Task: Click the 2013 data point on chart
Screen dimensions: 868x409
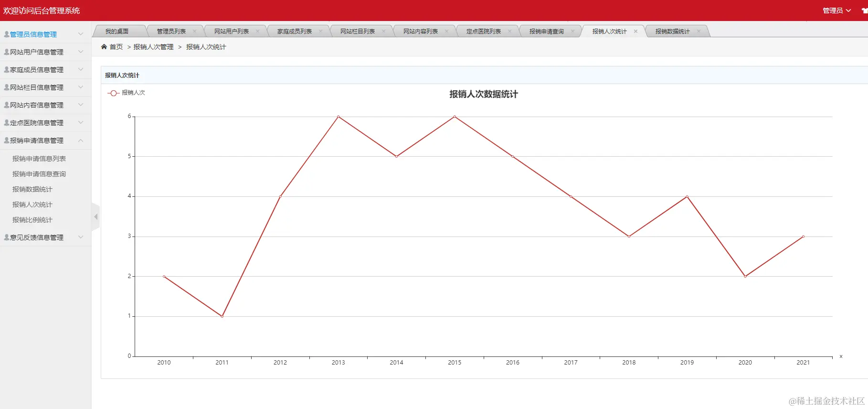Action: 339,117
